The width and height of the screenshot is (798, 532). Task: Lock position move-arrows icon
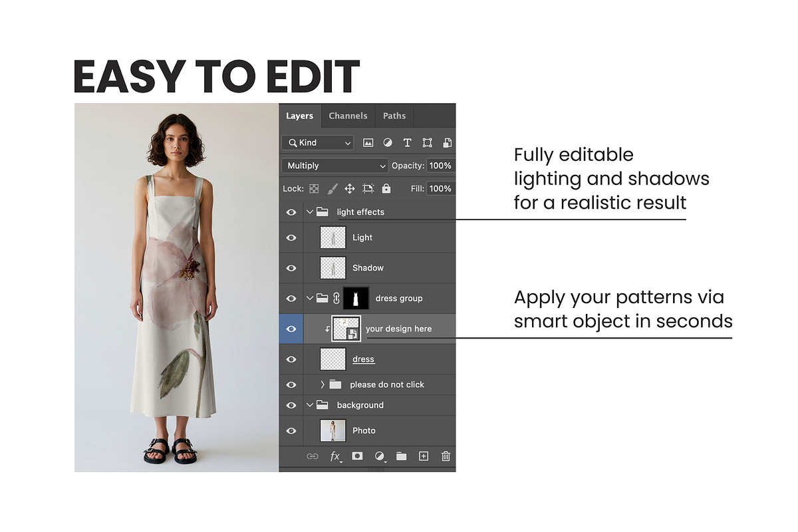350,188
